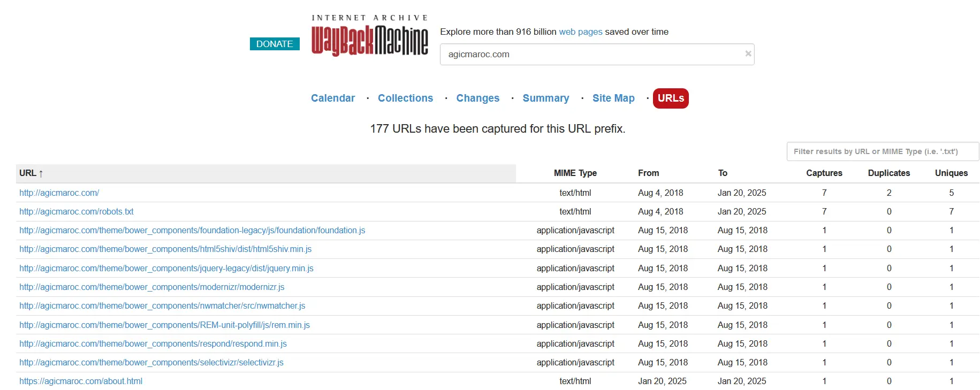
Task: Sort results by the From date header
Action: [648, 173]
